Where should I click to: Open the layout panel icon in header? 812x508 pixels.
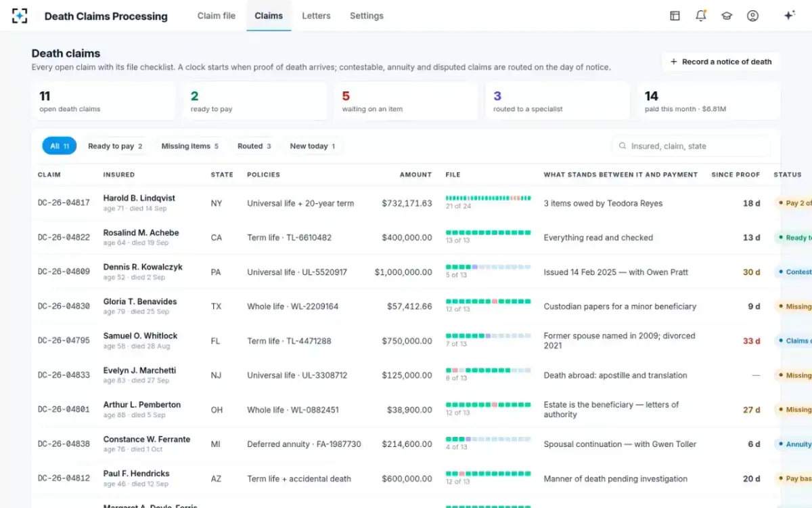pyautogui.click(x=675, y=16)
